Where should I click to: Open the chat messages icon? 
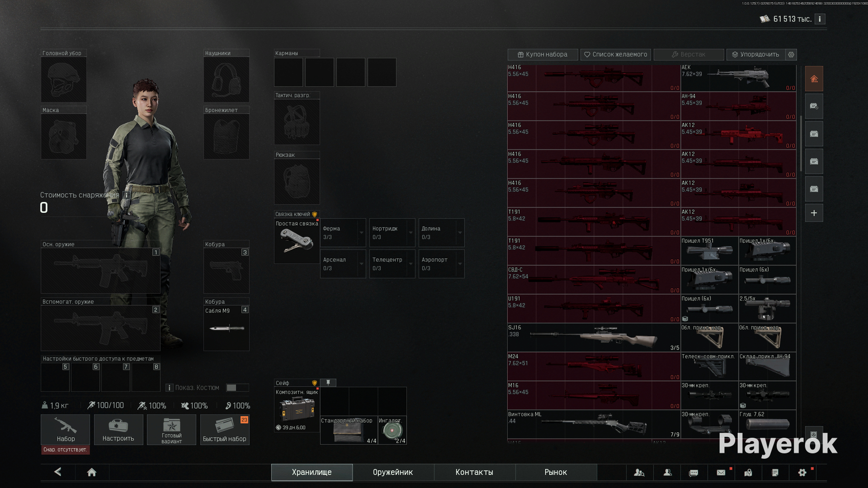pos(693,472)
